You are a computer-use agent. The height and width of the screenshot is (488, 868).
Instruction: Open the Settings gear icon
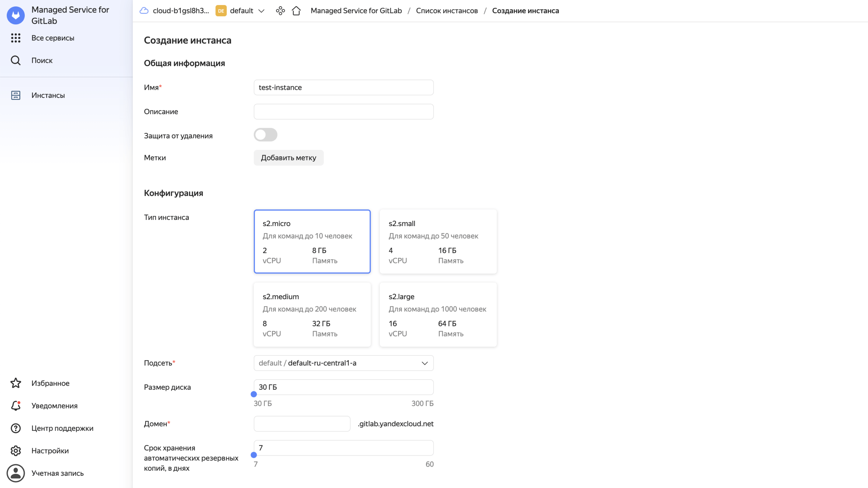[16, 451]
